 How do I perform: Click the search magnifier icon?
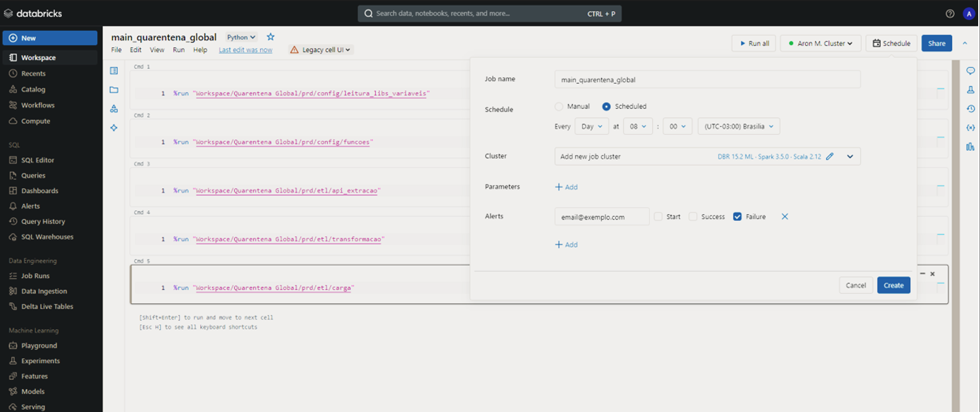click(369, 14)
